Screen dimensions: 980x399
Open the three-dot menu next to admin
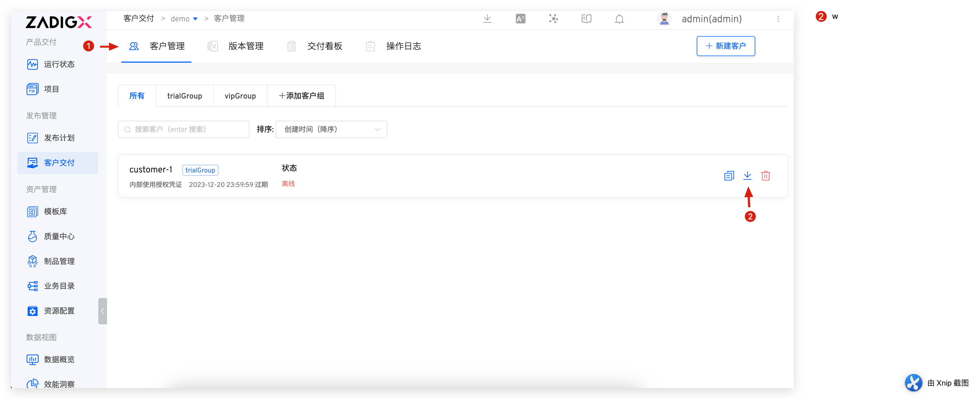point(778,19)
